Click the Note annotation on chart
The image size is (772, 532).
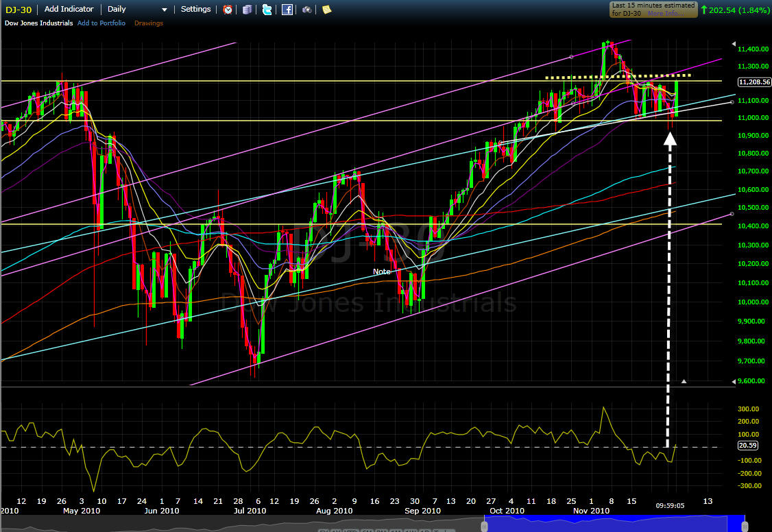[x=382, y=271]
